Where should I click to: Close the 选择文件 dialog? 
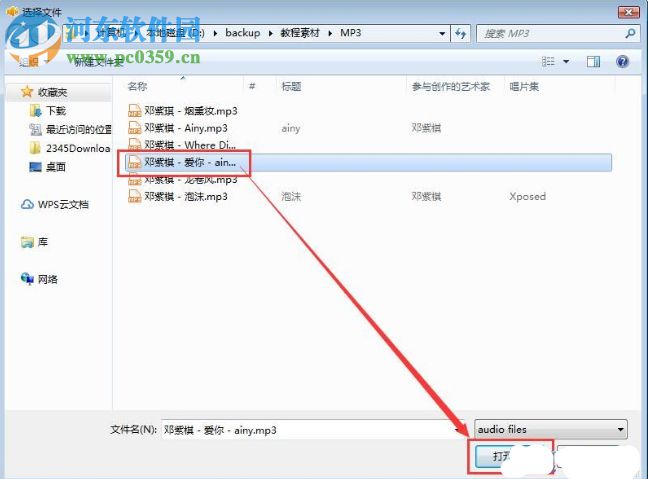click(628, 12)
